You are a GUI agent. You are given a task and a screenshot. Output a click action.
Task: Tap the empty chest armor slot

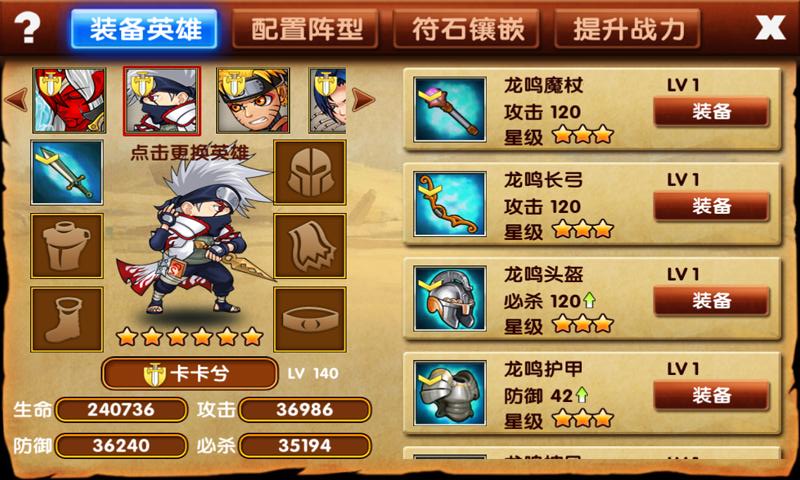click(67, 246)
